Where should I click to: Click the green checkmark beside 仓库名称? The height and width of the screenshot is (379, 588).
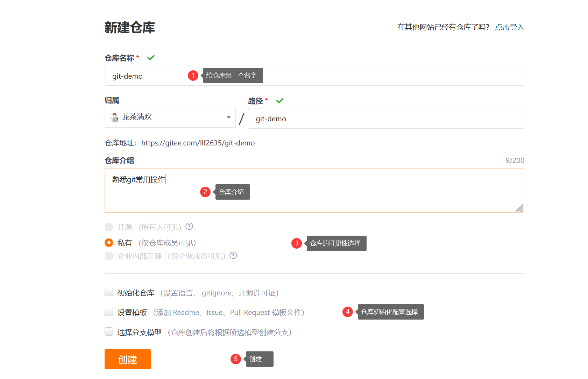tap(151, 57)
